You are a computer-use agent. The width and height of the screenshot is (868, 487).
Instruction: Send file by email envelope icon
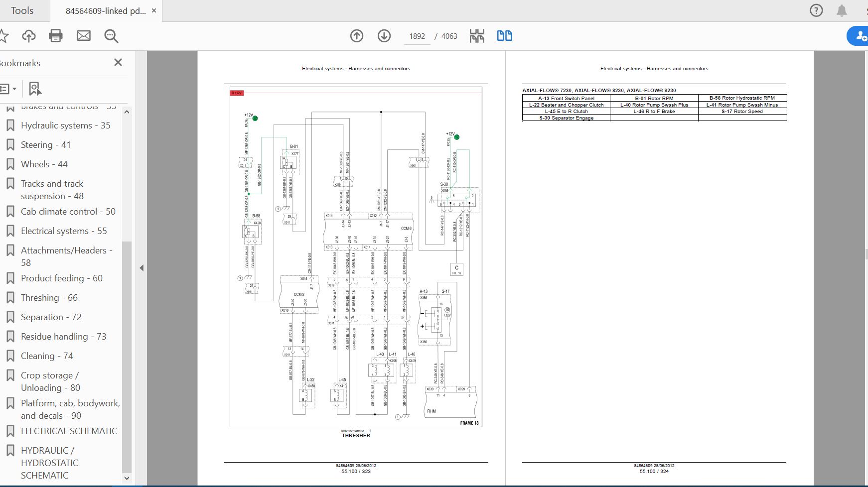[84, 36]
